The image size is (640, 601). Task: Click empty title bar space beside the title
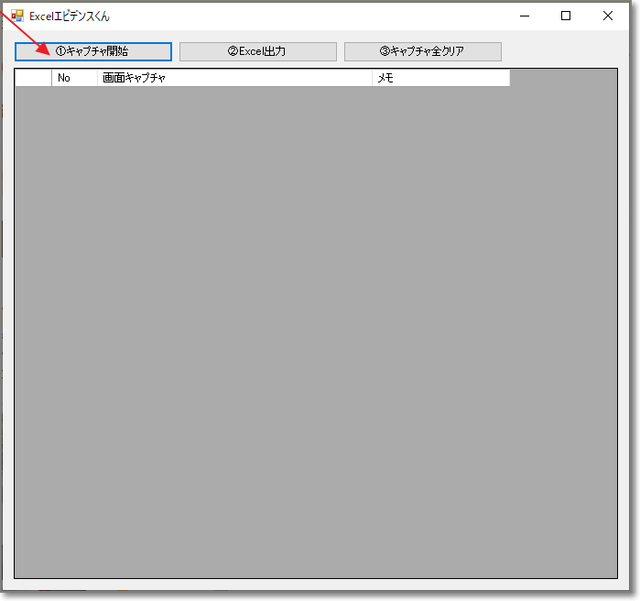300,16
